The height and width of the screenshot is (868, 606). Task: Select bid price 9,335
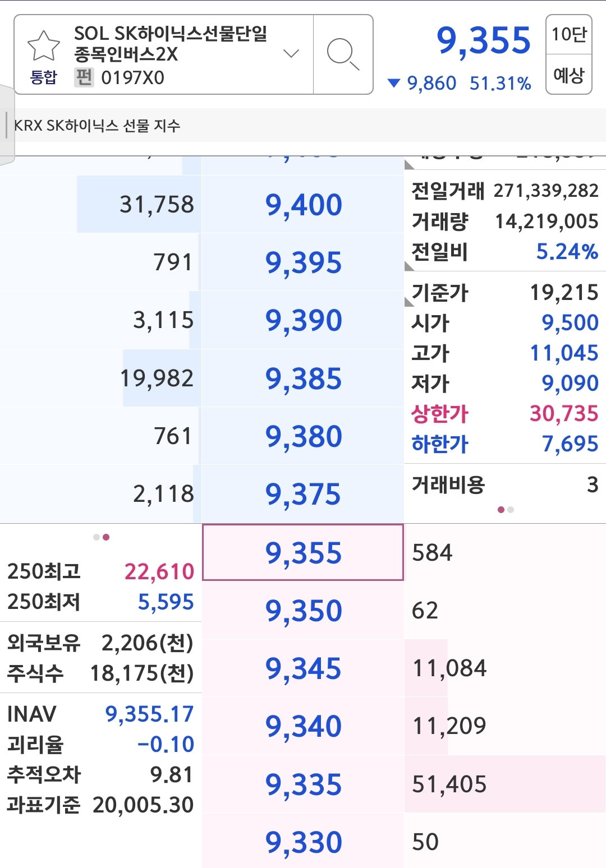tap(303, 784)
